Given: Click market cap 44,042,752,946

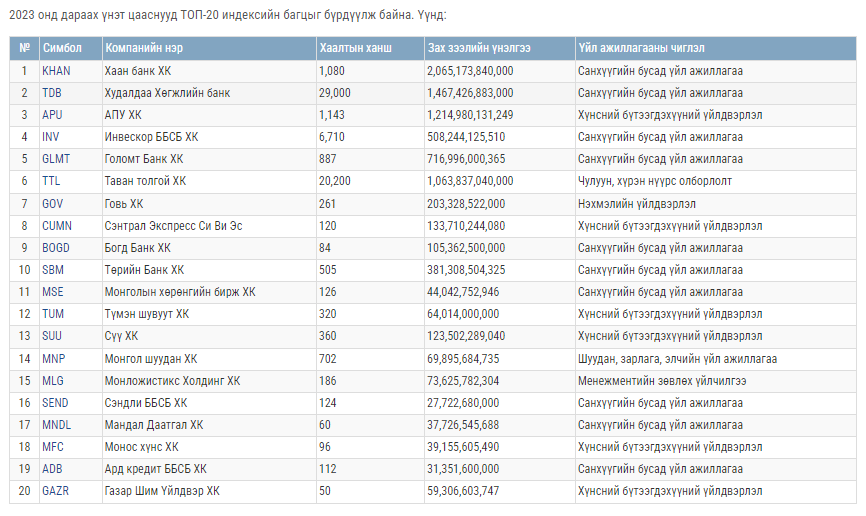Looking at the screenshot, I should point(463,292).
